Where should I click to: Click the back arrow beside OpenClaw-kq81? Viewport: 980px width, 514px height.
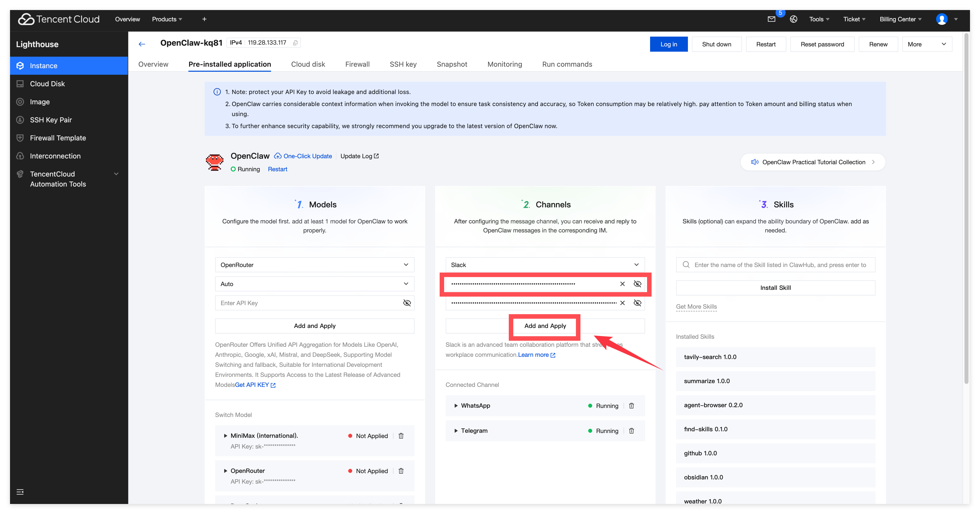[x=142, y=44]
